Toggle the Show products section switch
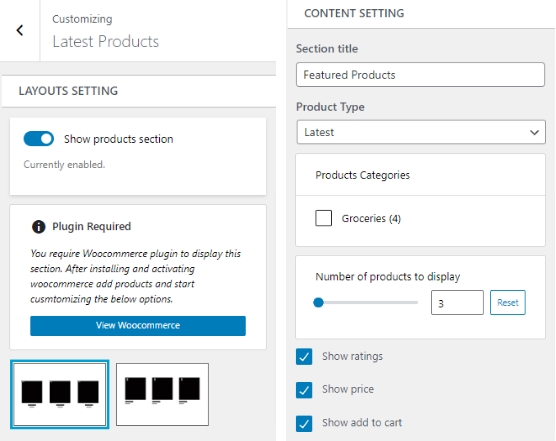 (39, 139)
